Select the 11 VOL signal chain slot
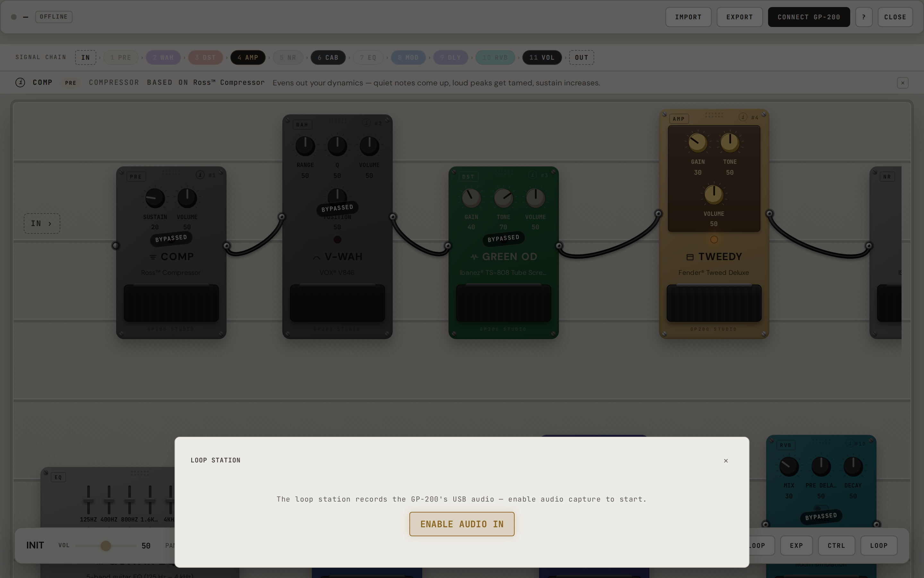The height and width of the screenshot is (578, 924). 542,57
